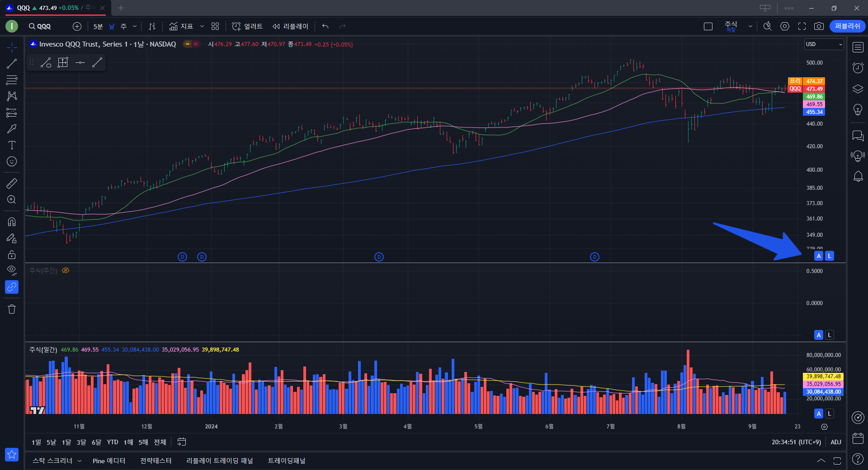Select the text annotation tool
Viewport: 868px width, 470px height.
pyautogui.click(x=12, y=145)
